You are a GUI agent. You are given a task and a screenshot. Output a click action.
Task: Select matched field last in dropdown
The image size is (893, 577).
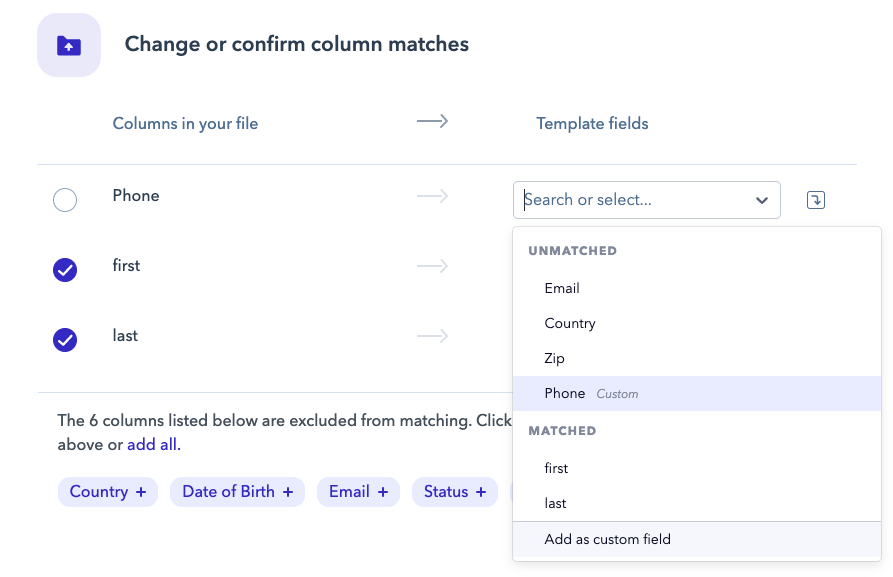tap(555, 503)
